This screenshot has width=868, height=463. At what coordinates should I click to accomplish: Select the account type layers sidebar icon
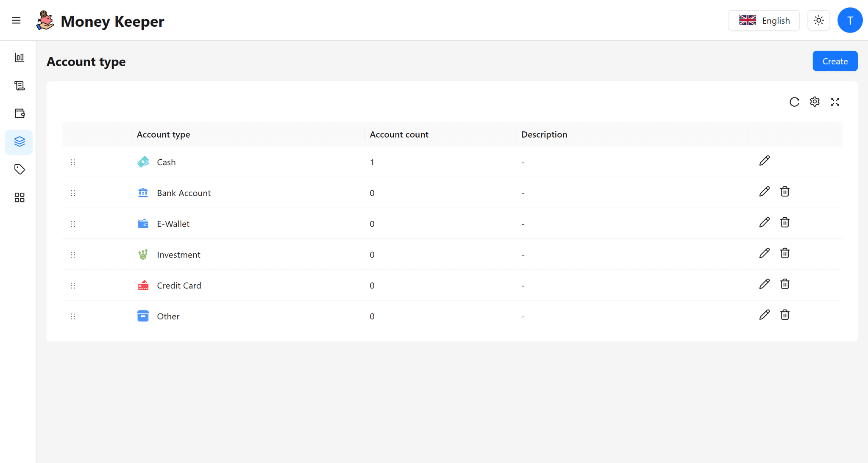[19, 141]
